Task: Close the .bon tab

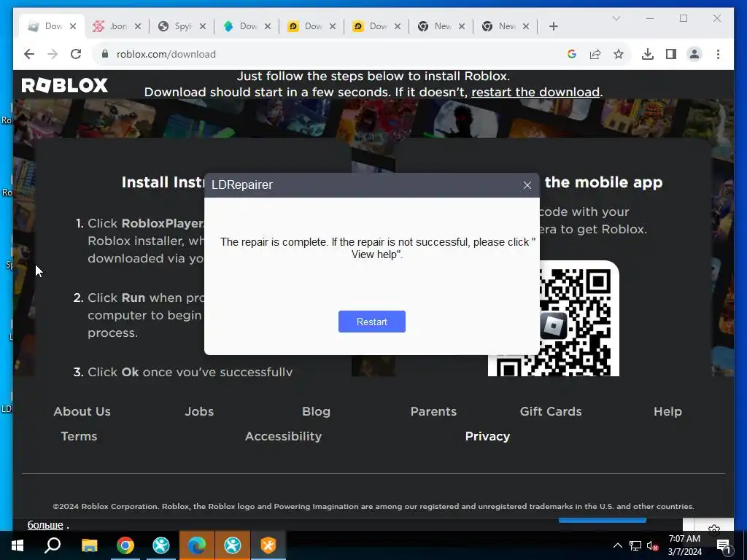Action: (x=138, y=26)
